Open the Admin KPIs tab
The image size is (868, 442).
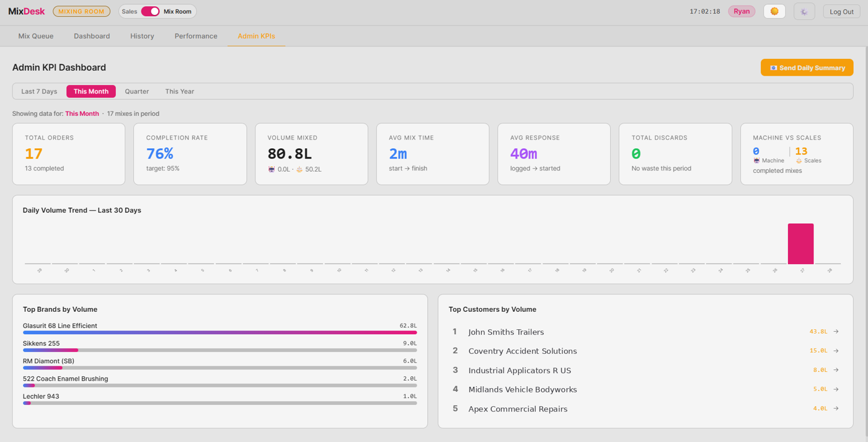click(x=256, y=36)
